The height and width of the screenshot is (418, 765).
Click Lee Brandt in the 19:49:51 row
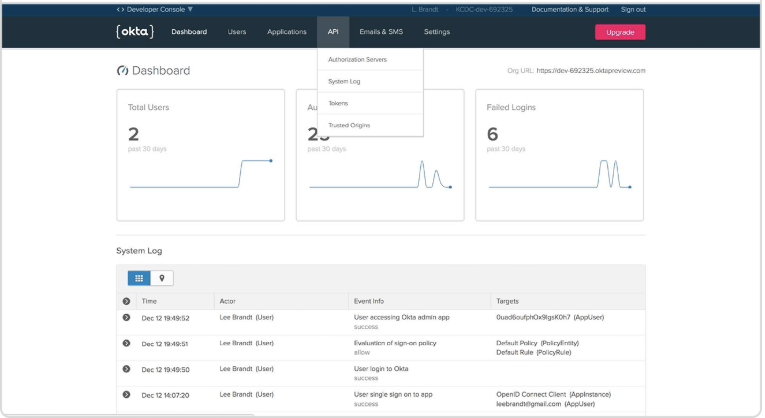point(246,343)
